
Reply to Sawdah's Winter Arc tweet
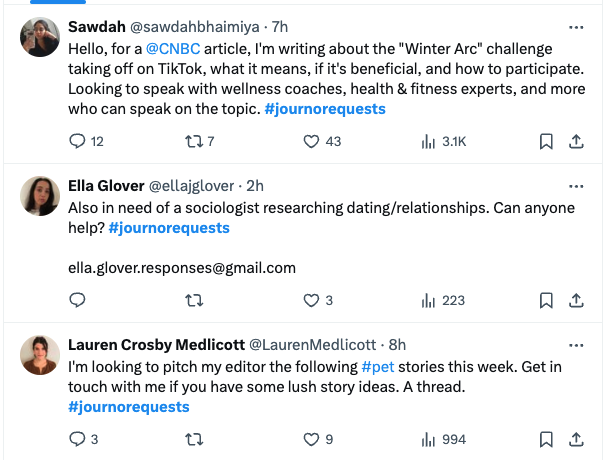pos(77,142)
